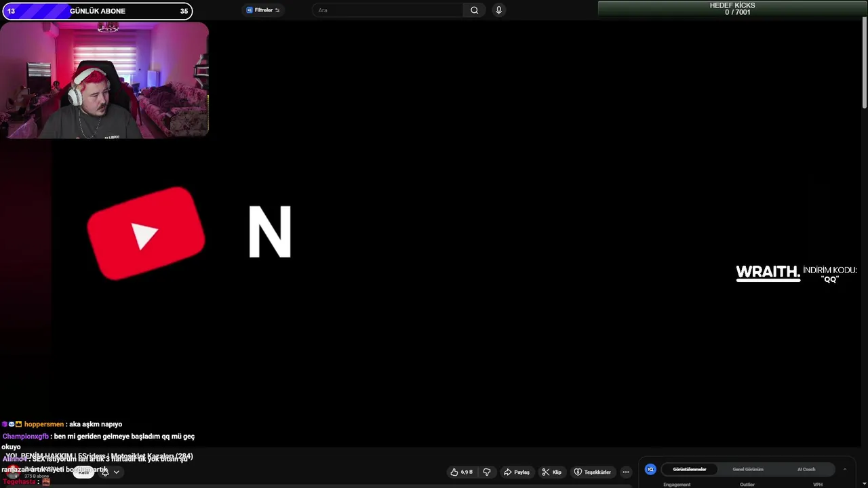The height and width of the screenshot is (488, 868).
Task: Click the Katıl join button
Action: [x=83, y=472]
